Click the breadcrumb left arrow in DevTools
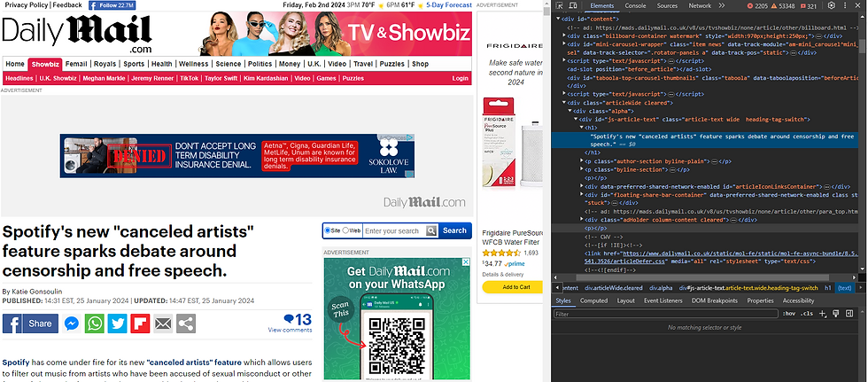Image resolution: width=868 pixels, height=382 pixels. coord(556,288)
